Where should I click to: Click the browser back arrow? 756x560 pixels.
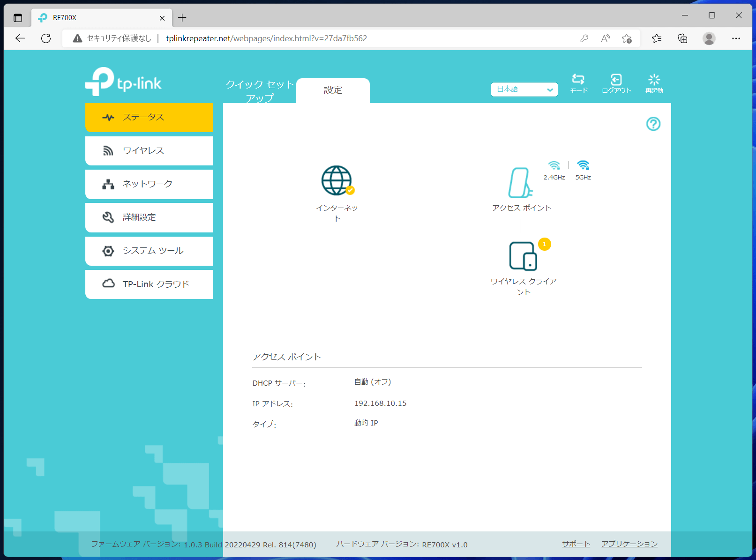click(x=20, y=38)
